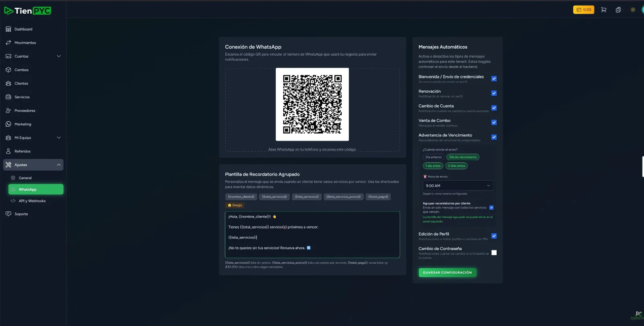Insert the {{total_pago}} shortcode

pos(378,197)
